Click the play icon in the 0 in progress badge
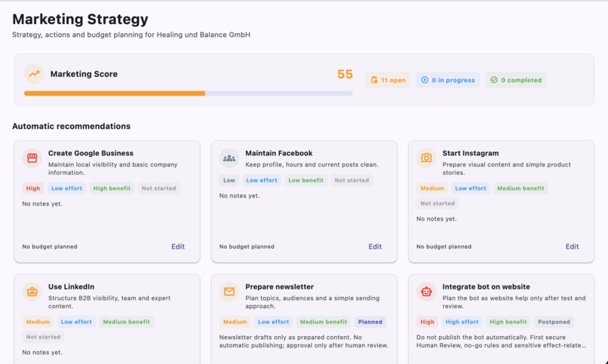Viewport: 608px width, 364px height. click(x=425, y=80)
